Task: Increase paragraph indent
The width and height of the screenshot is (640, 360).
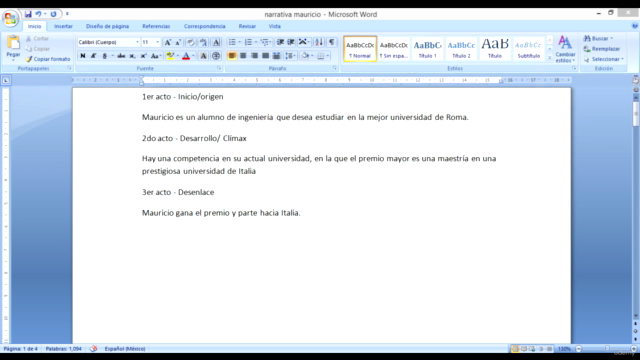Action: tap(291, 42)
